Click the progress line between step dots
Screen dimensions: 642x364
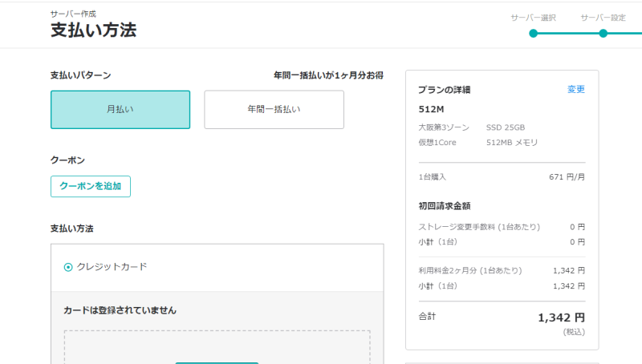568,34
